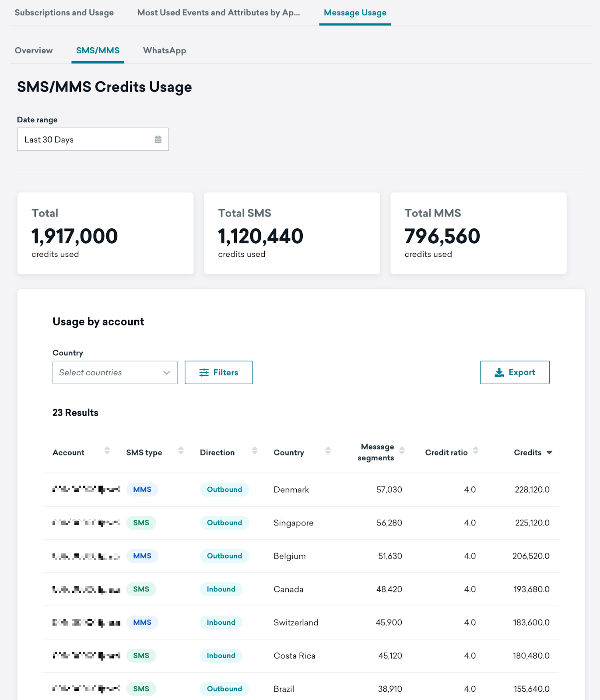Click the Inbound badge in Costa Rica row
600x700 pixels.
(x=221, y=656)
